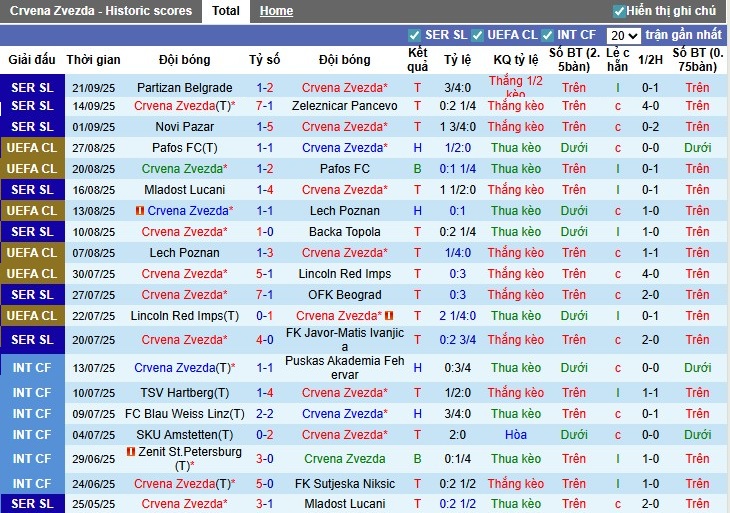Click red card icon beside Zenit St.Petersburg

point(131,452)
